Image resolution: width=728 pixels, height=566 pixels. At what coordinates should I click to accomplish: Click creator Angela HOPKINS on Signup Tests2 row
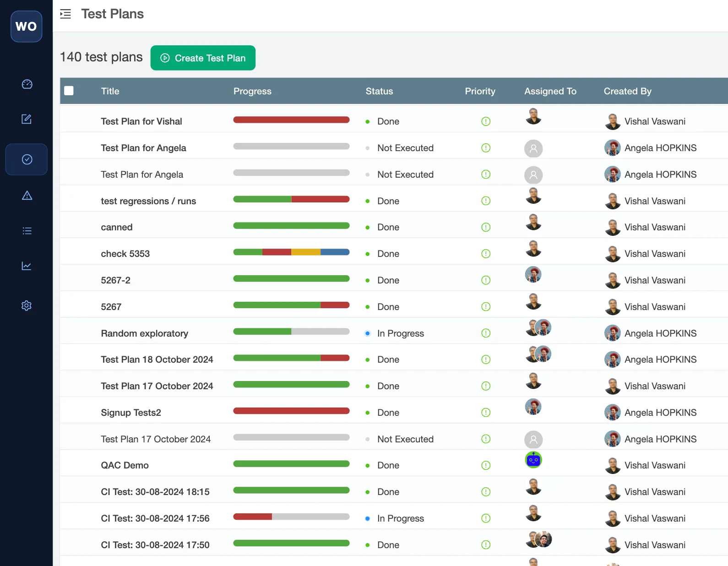[661, 413]
